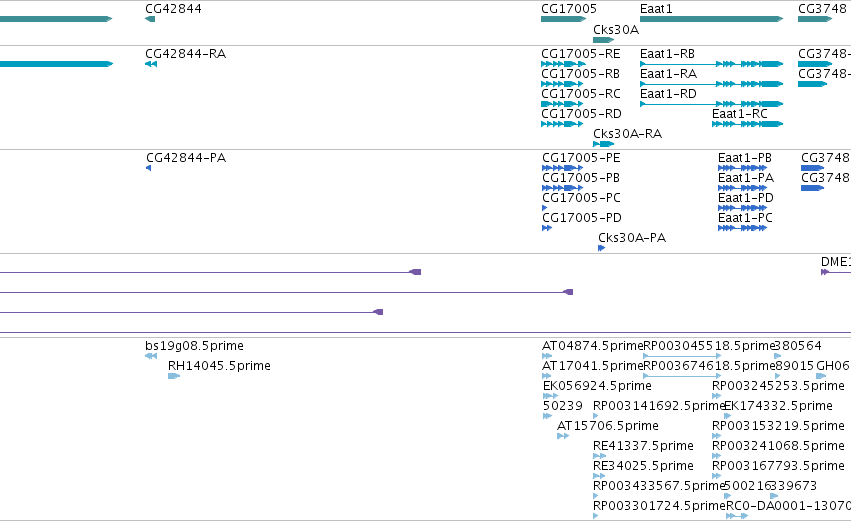Select EST RP003241068.5prime

[778, 446]
